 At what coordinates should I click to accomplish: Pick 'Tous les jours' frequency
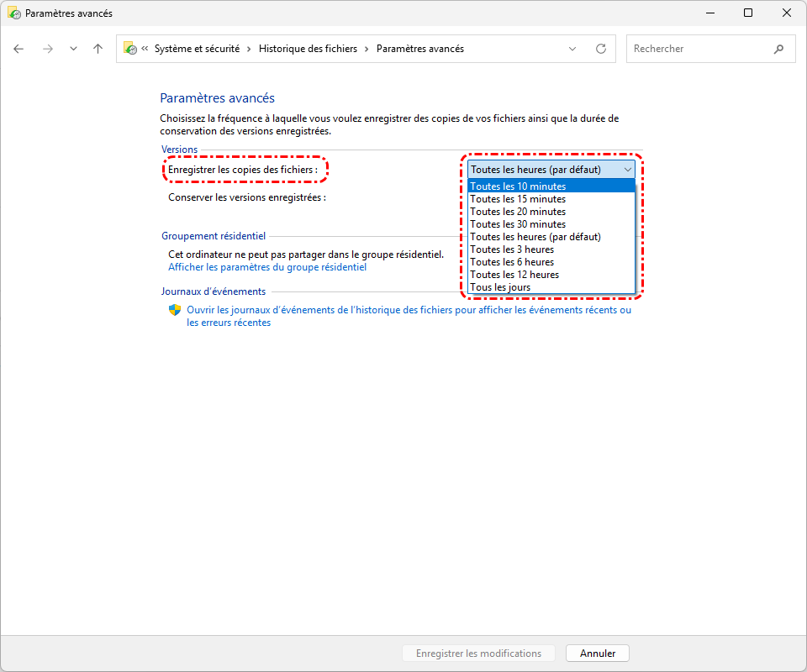[x=500, y=287]
